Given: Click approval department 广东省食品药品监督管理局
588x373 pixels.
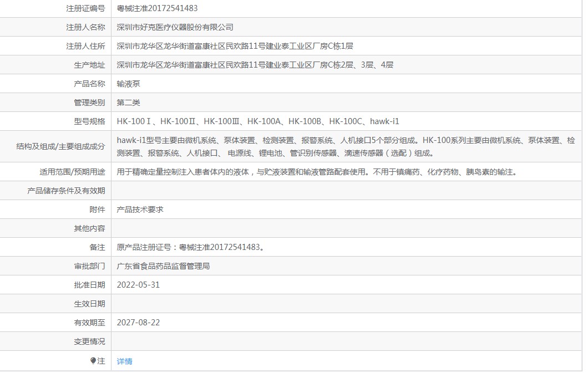Looking at the screenshot, I should click(163, 266).
